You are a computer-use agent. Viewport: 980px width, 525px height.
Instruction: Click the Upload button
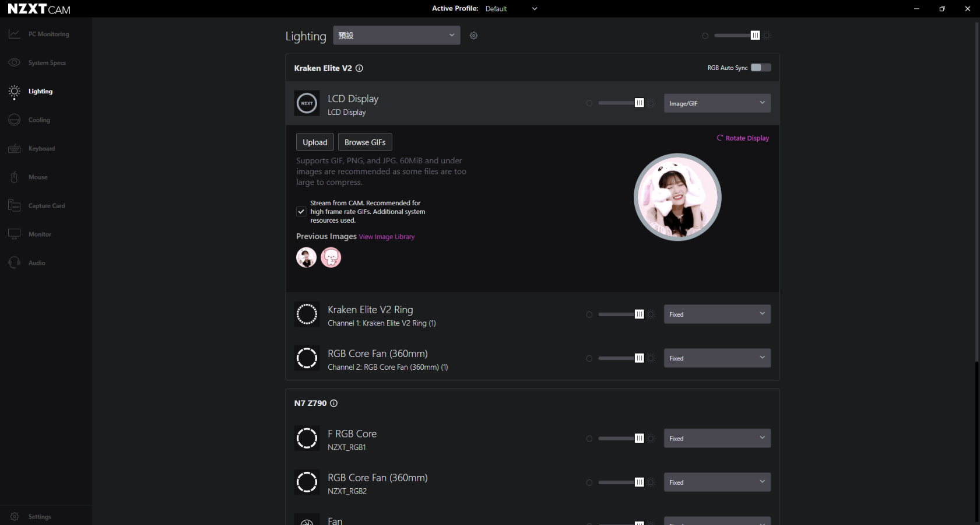pos(315,142)
